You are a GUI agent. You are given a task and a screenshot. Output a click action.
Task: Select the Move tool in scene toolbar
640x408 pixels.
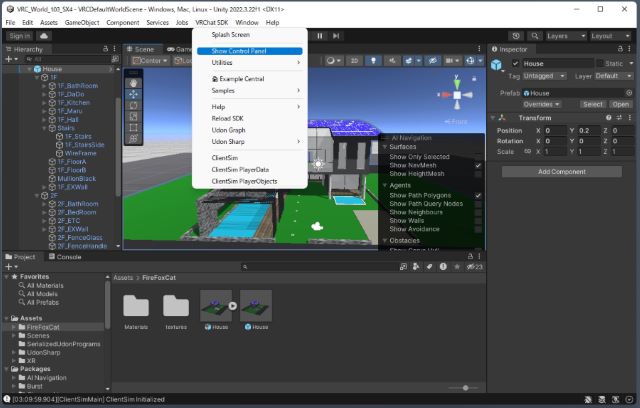point(133,94)
